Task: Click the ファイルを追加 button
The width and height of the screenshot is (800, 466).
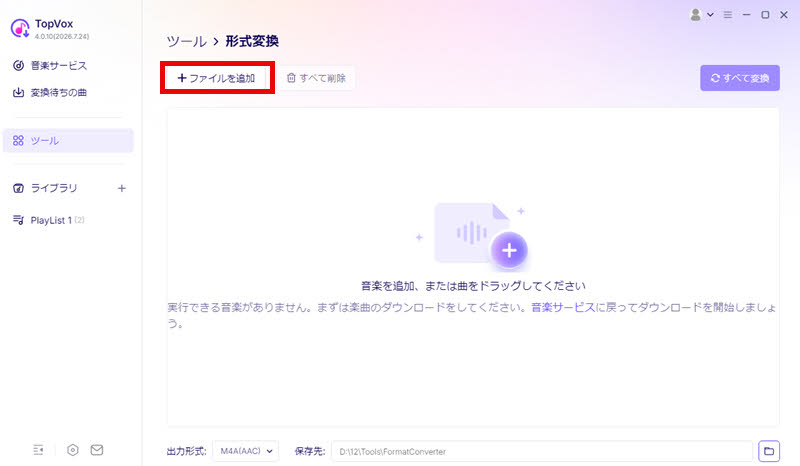Action: pyautogui.click(x=216, y=78)
